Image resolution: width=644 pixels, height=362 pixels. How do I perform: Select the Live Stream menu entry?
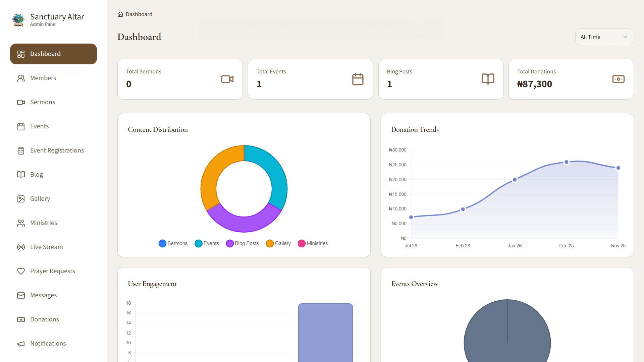click(x=54, y=247)
